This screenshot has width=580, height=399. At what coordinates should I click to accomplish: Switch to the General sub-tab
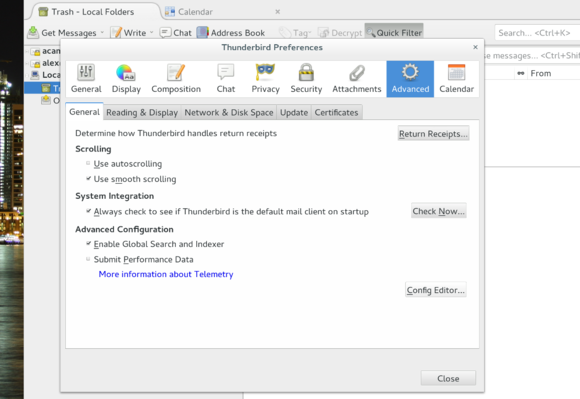coord(84,112)
